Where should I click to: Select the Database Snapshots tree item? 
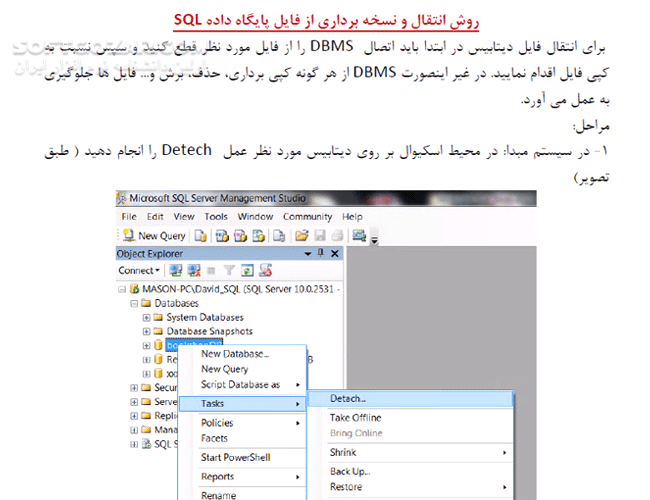coord(209,331)
